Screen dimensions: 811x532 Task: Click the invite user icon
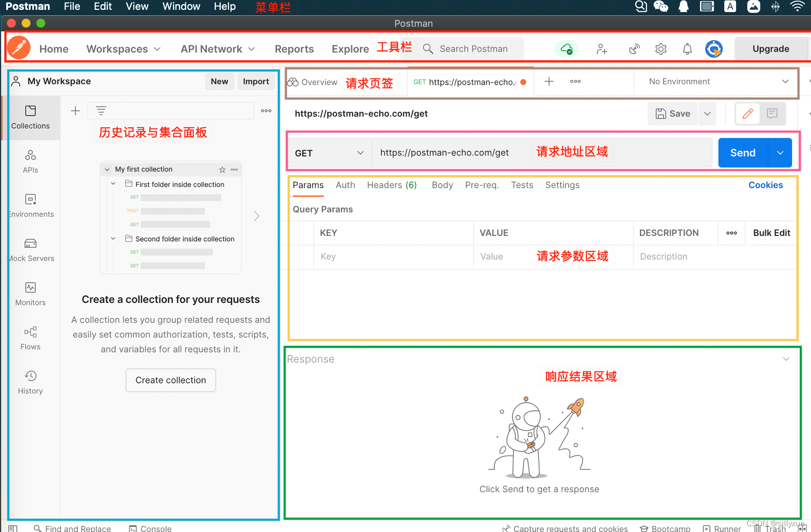click(x=602, y=49)
